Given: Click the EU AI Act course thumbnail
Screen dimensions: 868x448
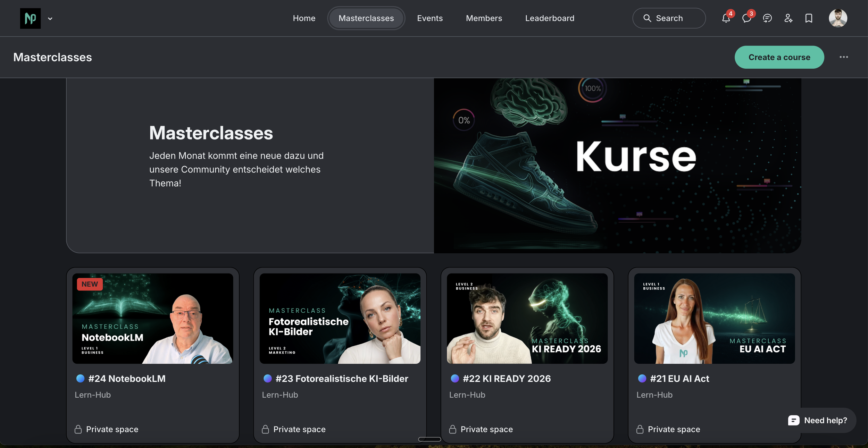Looking at the screenshot, I should [714, 318].
